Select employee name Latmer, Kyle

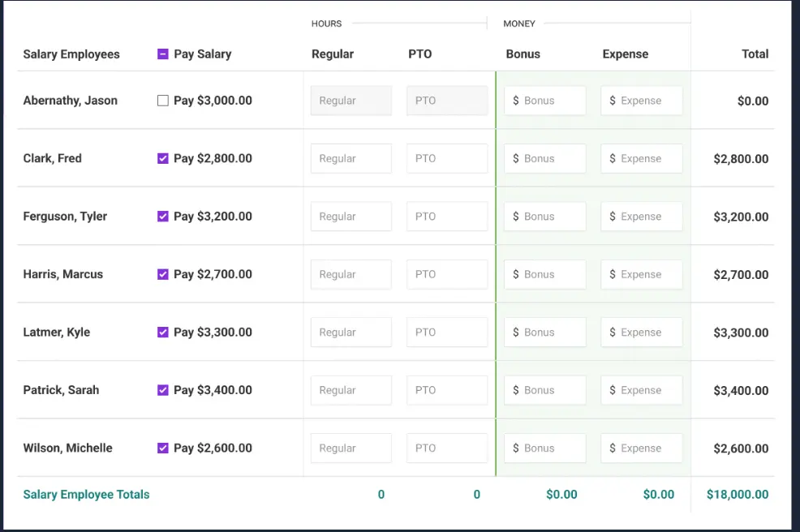point(57,332)
